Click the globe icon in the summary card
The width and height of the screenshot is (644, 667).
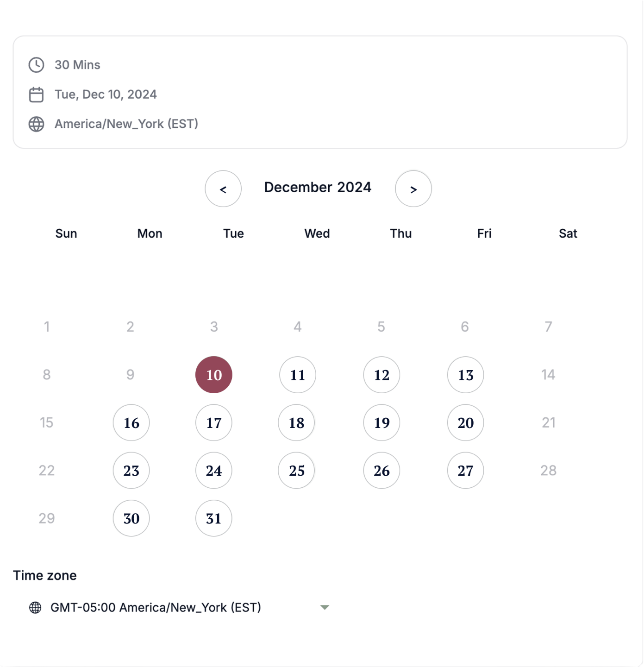36,124
